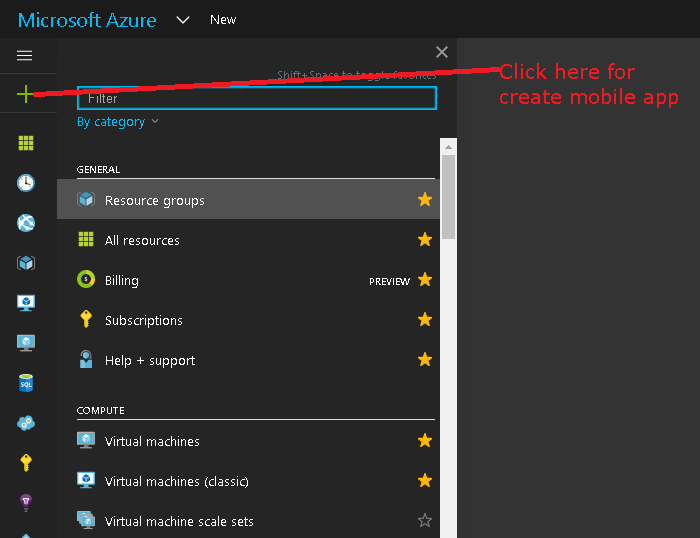Open the globe App Services sidebar icon
Screen dimensions: 700x538
26,223
